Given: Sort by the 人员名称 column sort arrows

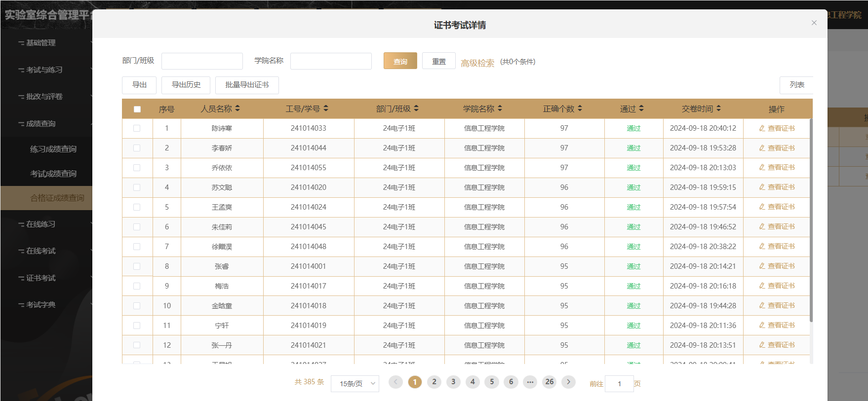Looking at the screenshot, I should pos(237,109).
